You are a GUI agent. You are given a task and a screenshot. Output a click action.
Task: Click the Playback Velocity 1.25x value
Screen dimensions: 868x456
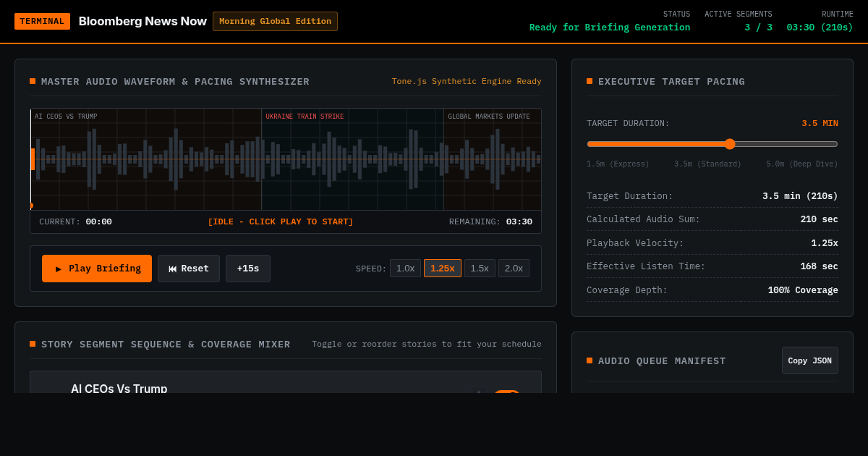tap(825, 243)
